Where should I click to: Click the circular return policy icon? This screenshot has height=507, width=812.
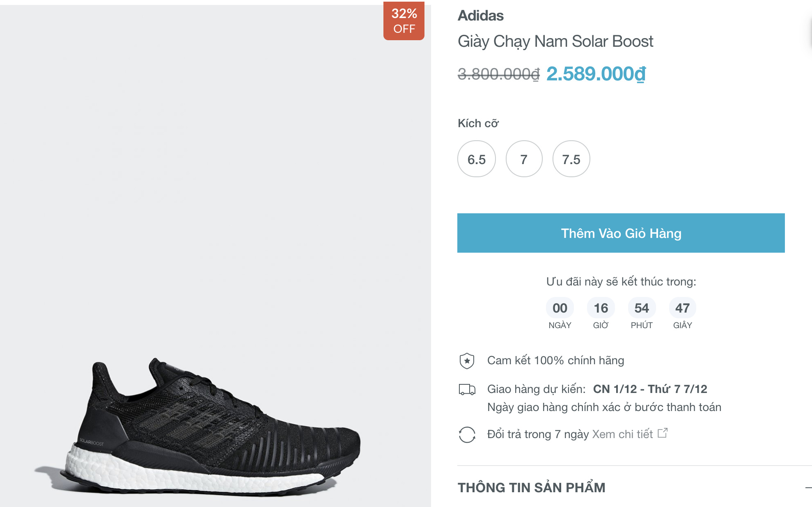click(467, 434)
